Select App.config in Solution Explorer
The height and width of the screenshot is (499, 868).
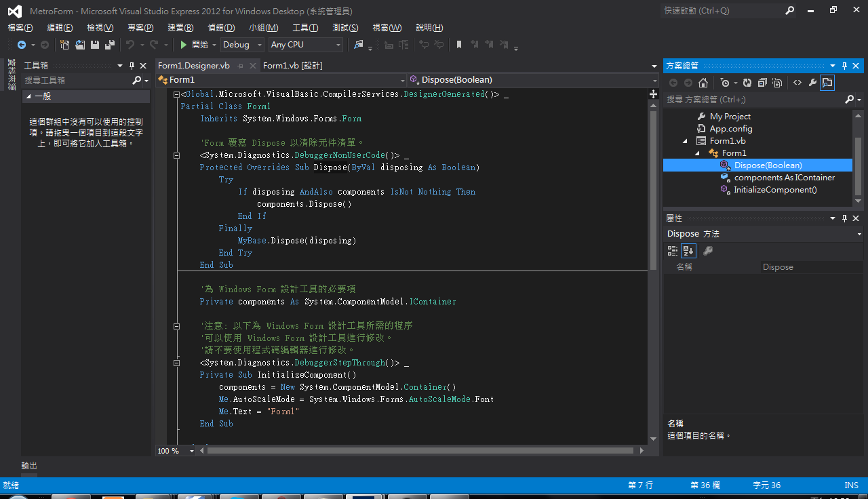coord(731,129)
